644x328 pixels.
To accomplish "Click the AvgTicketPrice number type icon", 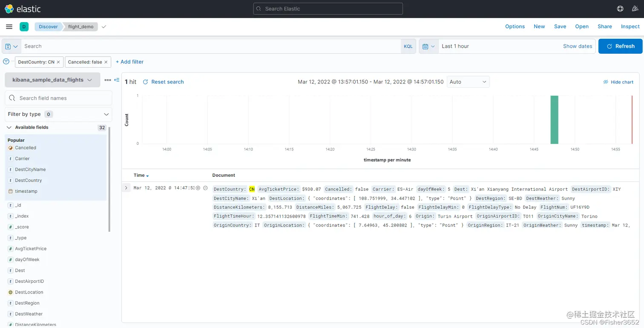I will [11, 249].
